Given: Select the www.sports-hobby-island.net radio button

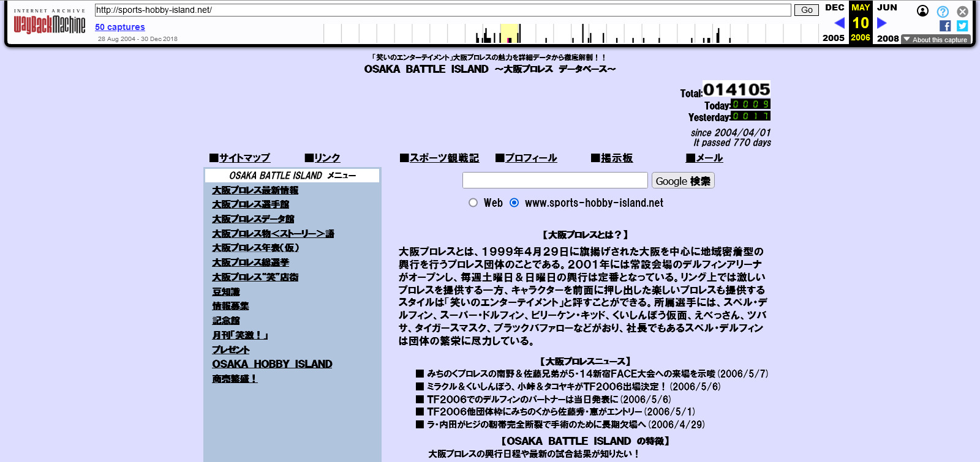Looking at the screenshot, I should (514, 203).
